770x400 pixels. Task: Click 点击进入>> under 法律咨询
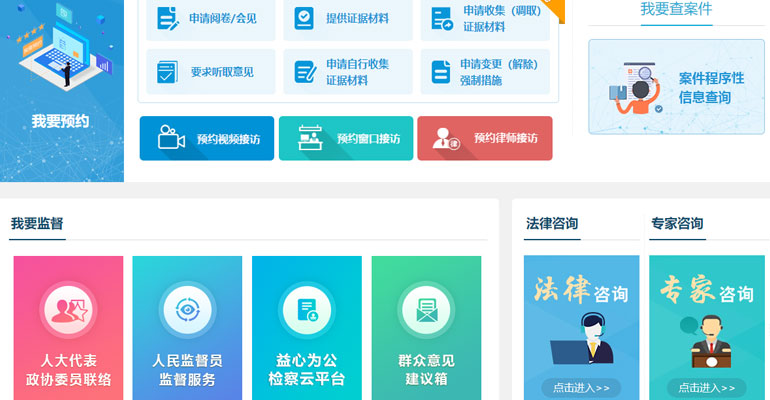(x=581, y=388)
